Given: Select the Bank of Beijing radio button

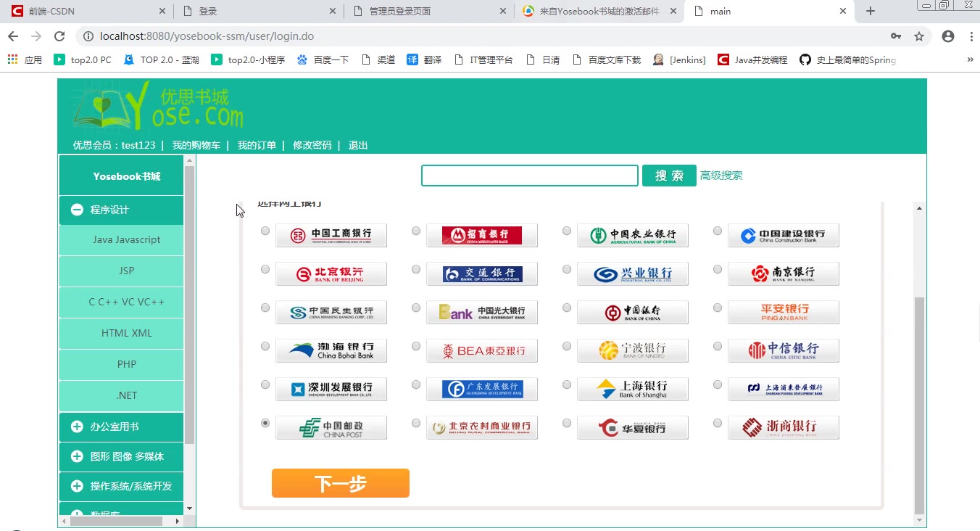Looking at the screenshot, I should coord(265,269).
